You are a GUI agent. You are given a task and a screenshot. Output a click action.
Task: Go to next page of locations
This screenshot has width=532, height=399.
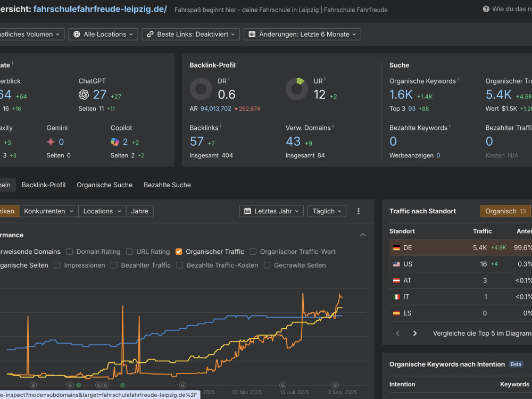coord(414,333)
